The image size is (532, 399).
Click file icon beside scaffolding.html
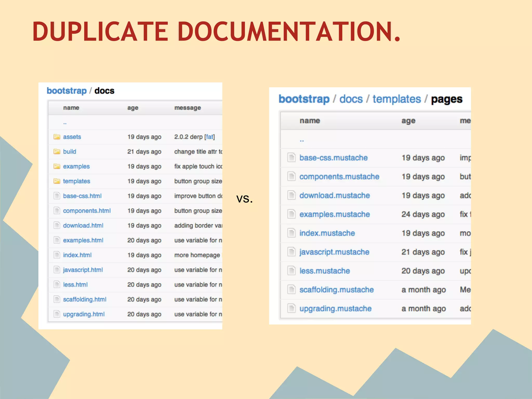[57, 299]
